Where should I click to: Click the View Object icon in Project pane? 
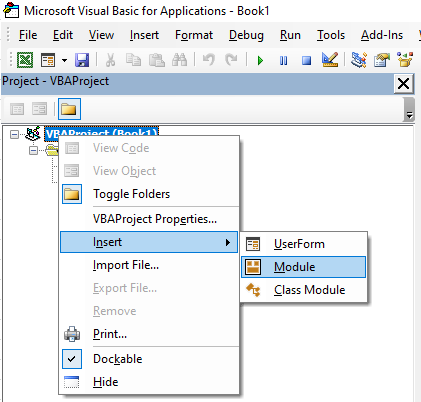[39, 109]
